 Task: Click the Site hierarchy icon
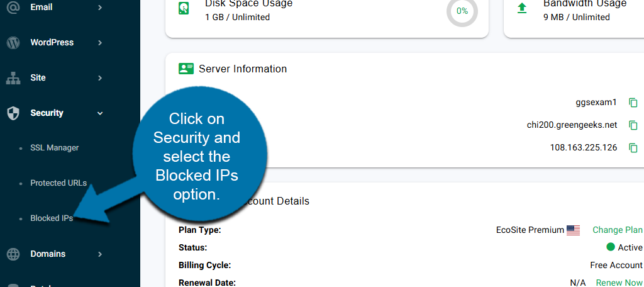[13, 78]
